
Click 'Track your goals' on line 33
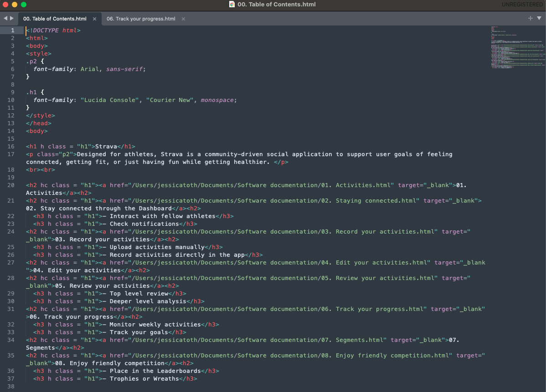pos(139,332)
